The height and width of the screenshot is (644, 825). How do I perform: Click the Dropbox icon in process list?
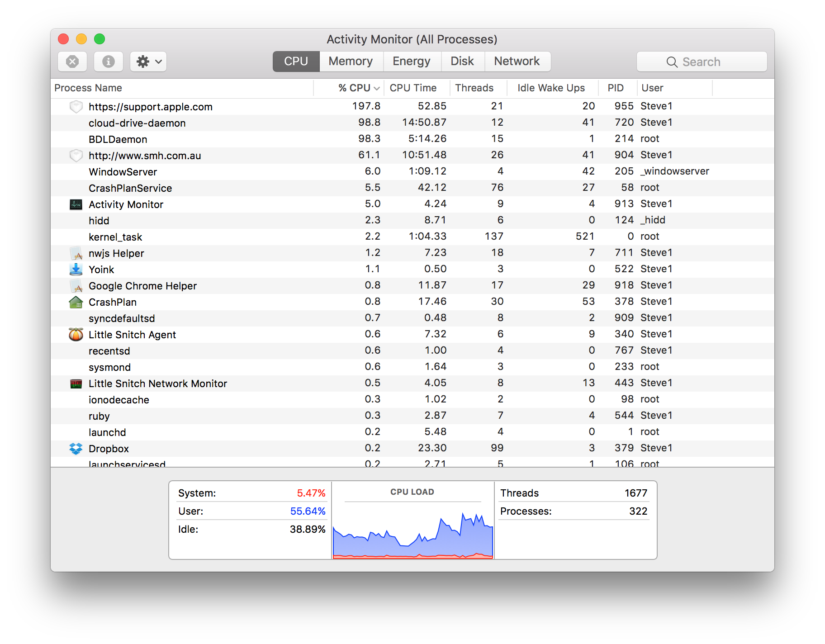[x=76, y=449]
